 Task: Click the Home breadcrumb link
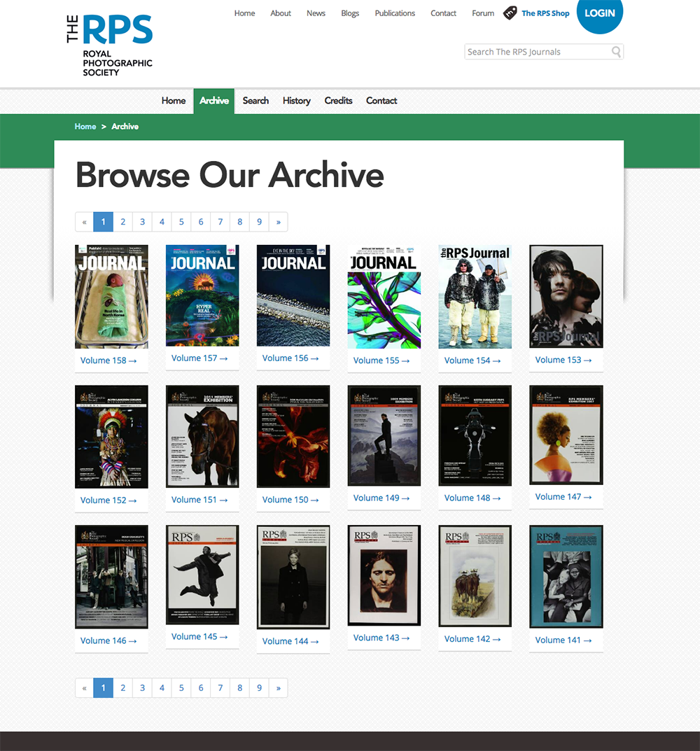(x=85, y=127)
